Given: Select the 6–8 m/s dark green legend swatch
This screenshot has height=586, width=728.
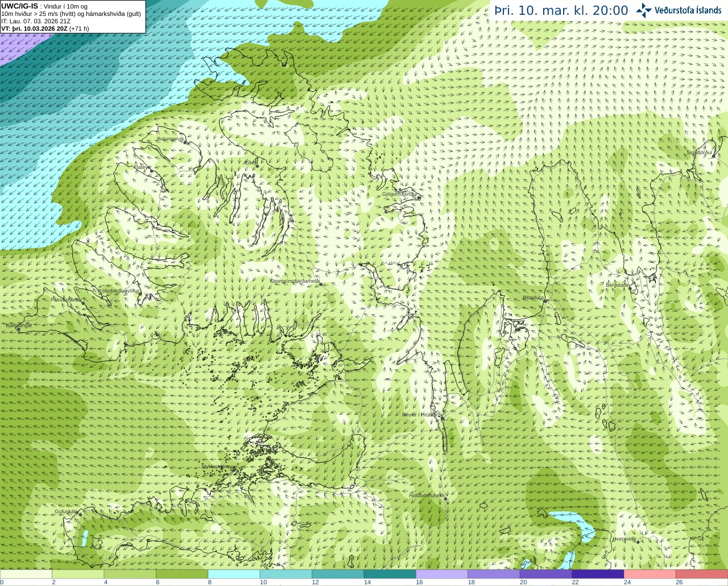Looking at the screenshot, I should 182,574.
